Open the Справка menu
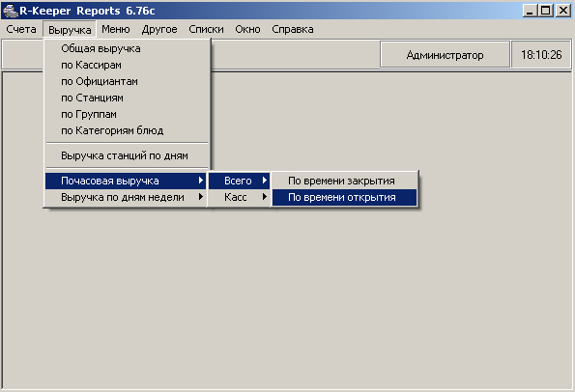 click(293, 29)
